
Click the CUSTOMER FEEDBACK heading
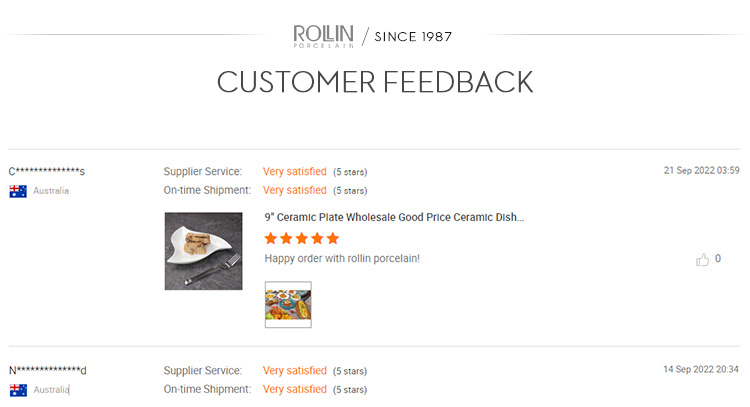(375, 82)
